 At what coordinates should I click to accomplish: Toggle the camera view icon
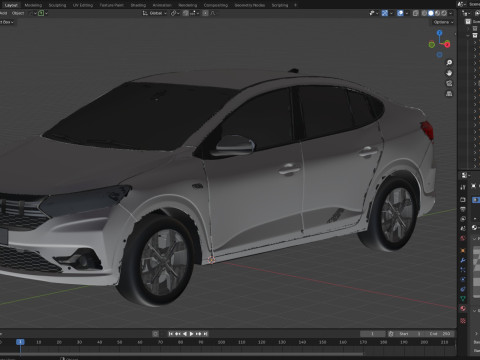(449, 83)
